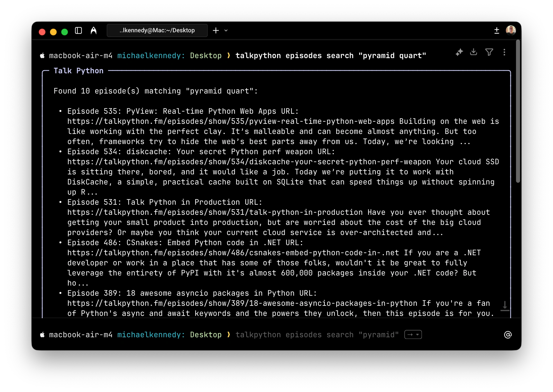Click the vertical scrollbar thumb
Image resolution: width=553 pixels, height=392 pixels.
click(518, 111)
